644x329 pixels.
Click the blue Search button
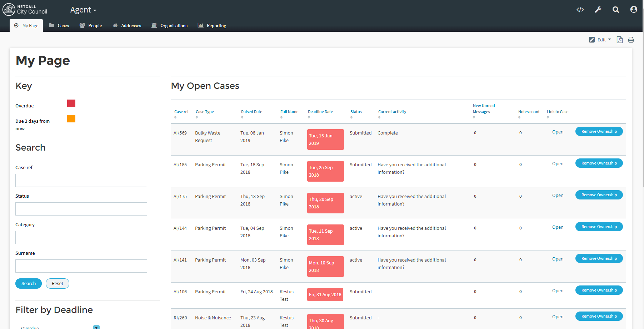coord(29,284)
